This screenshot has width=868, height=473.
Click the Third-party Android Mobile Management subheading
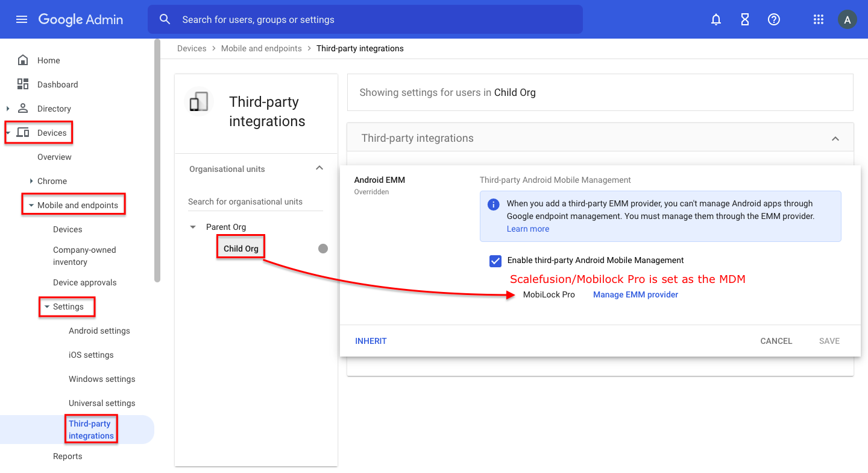(555, 180)
